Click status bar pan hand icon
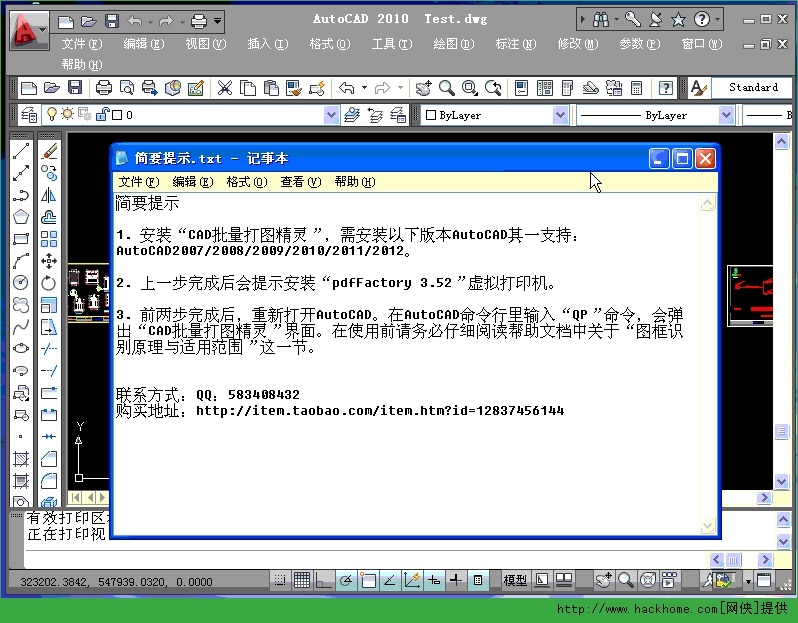The height and width of the screenshot is (623, 798). click(x=604, y=580)
